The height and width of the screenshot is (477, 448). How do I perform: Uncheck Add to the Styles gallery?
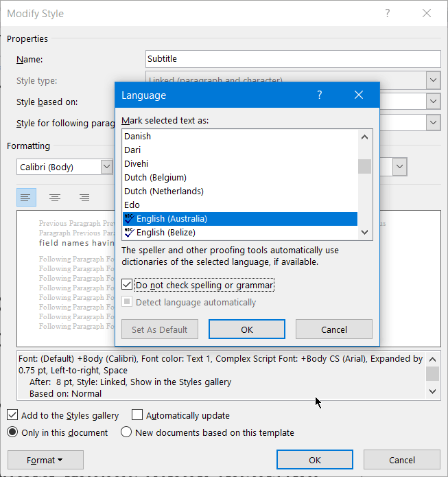(x=12, y=415)
